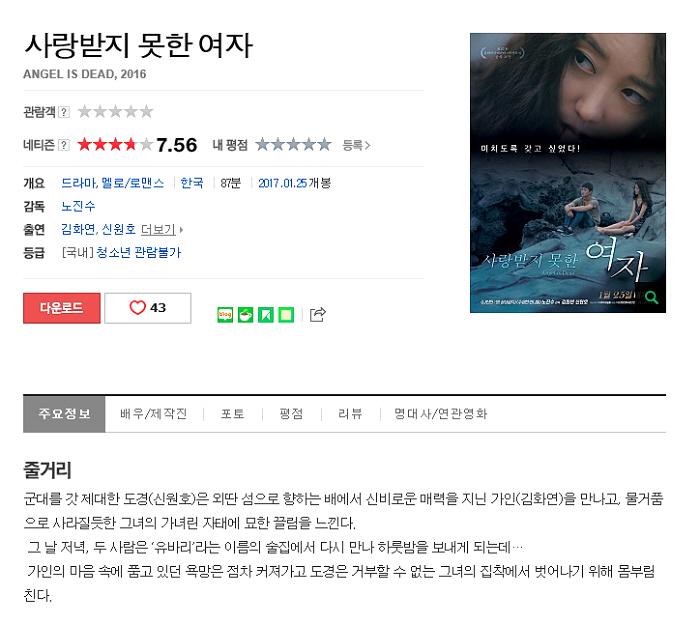
Task: Open 등록 to submit my rating
Action: (x=356, y=145)
